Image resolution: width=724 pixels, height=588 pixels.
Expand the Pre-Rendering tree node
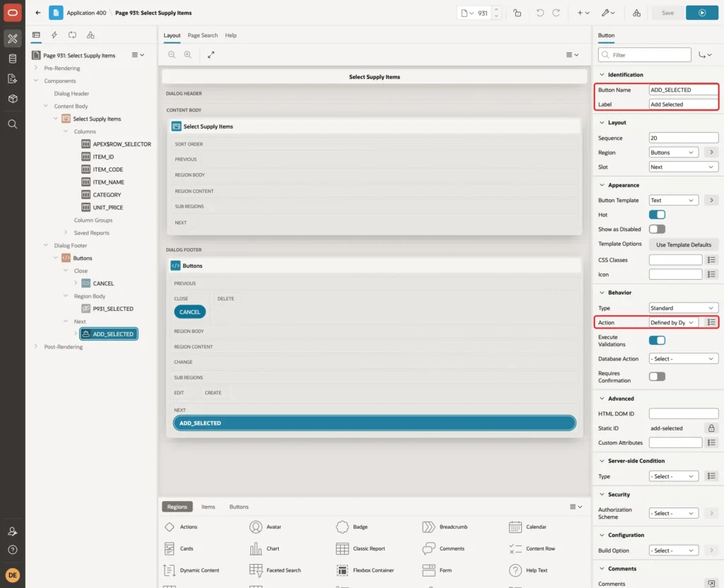(x=35, y=68)
